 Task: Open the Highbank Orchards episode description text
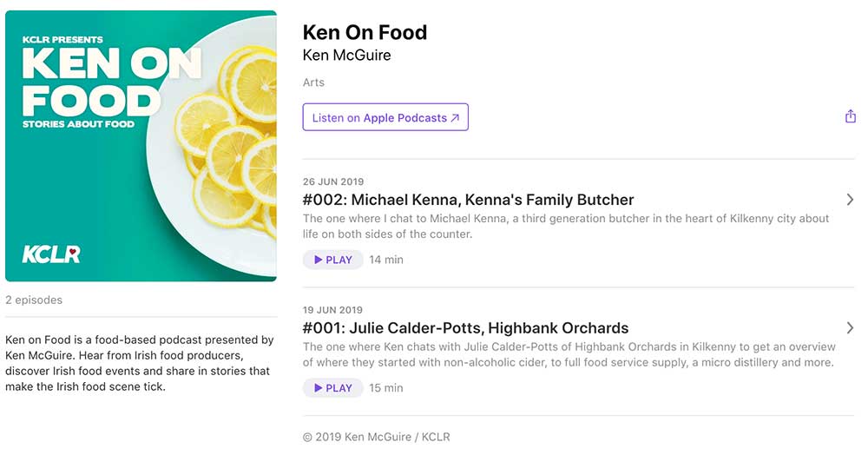(569, 355)
